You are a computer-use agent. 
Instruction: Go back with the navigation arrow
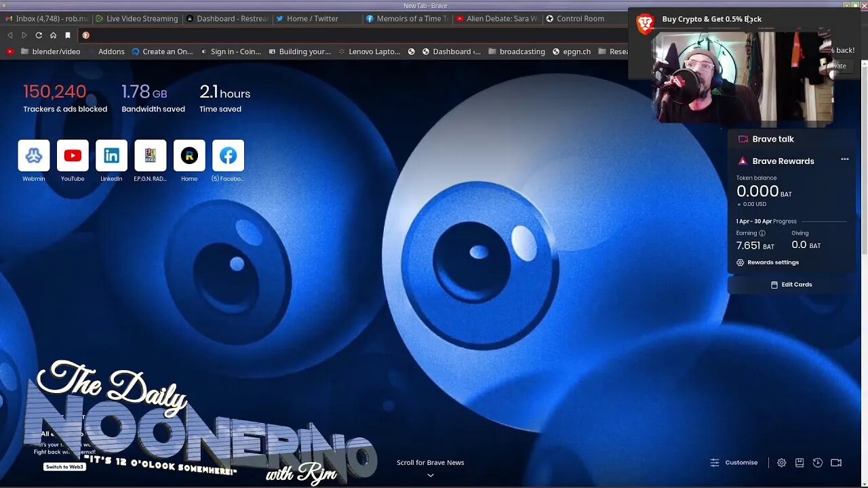tap(9, 35)
